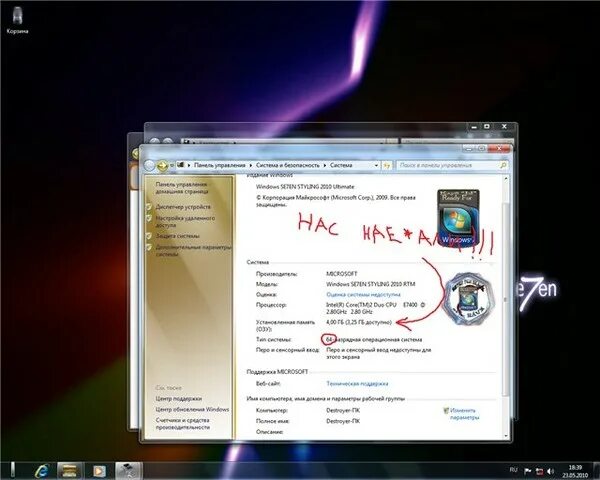600x480 pixels.
Task: Open Диспетчер устройств link
Action: pyautogui.click(x=183, y=207)
